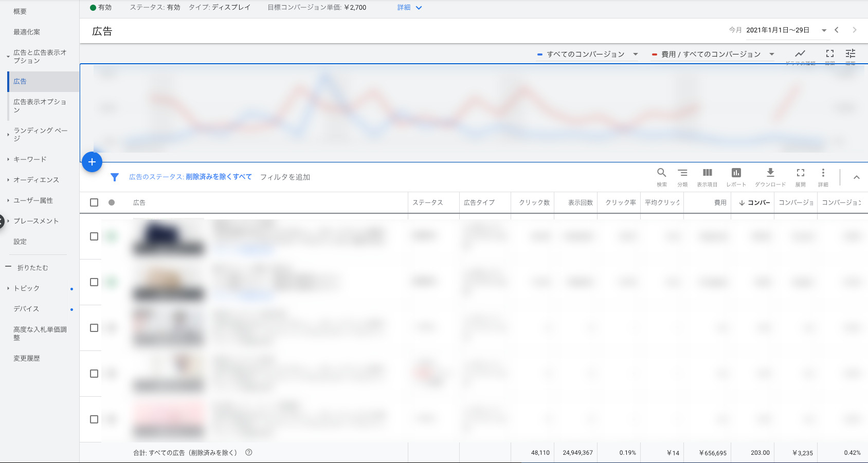The width and height of the screenshot is (868, 463).
Task: Click the blue filter funnel icon
Action: [115, 177]
